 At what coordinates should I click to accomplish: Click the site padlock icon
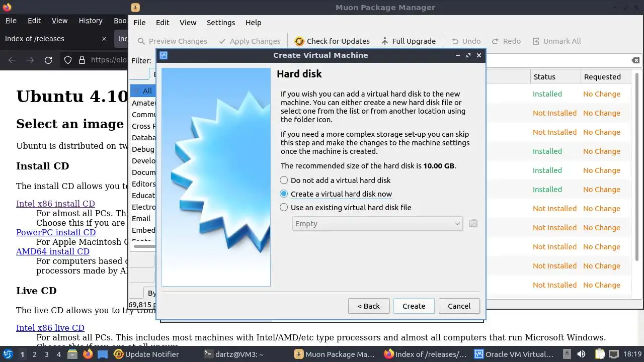tap(82, 60)
